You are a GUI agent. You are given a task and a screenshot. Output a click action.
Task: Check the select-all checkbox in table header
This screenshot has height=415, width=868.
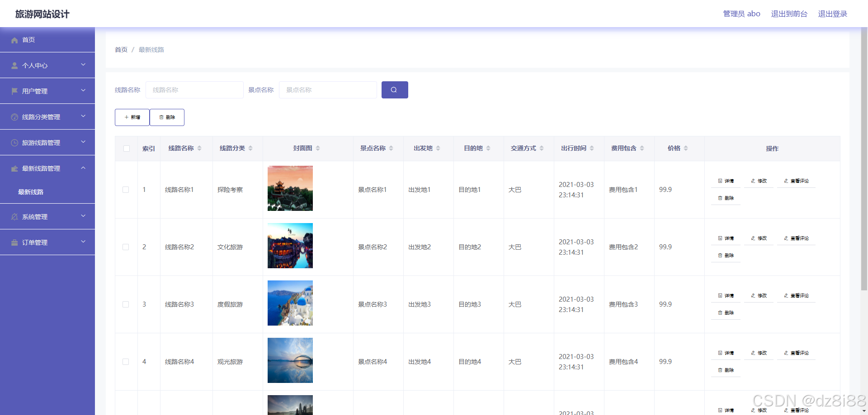126,148
